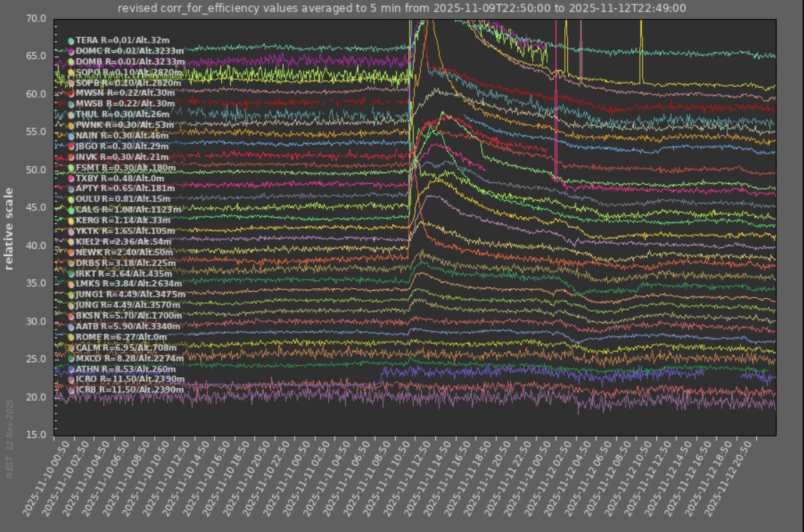Click the magenta DOMC legend dot

click(71, 51)
